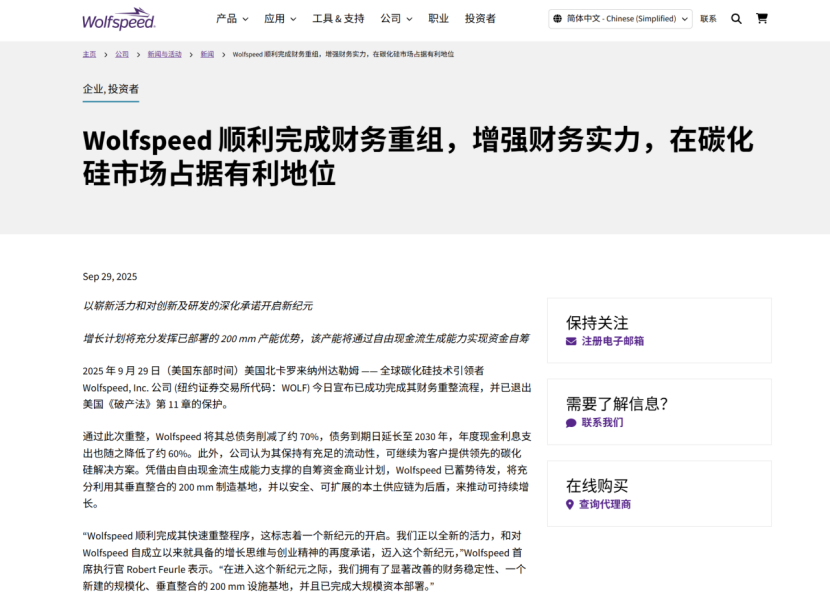Go to the 职业 menu item
The width and height of the screenshot is (830, 599).
click(438, 18)
